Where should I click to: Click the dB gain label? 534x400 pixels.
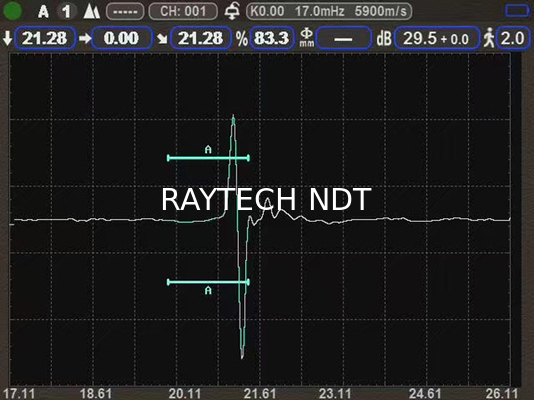click(384, 38)
